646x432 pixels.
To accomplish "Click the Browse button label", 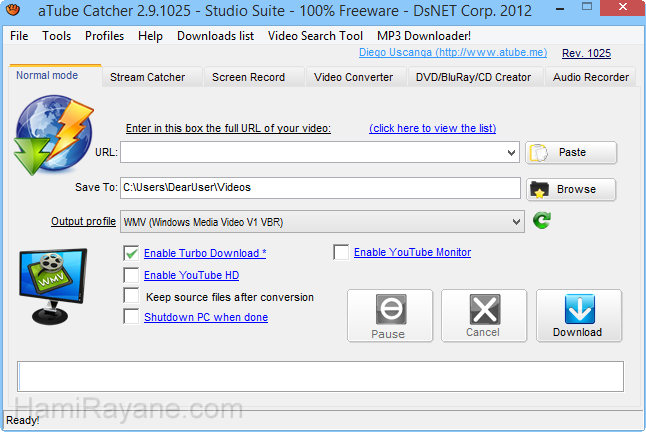I will coord(576,189).
